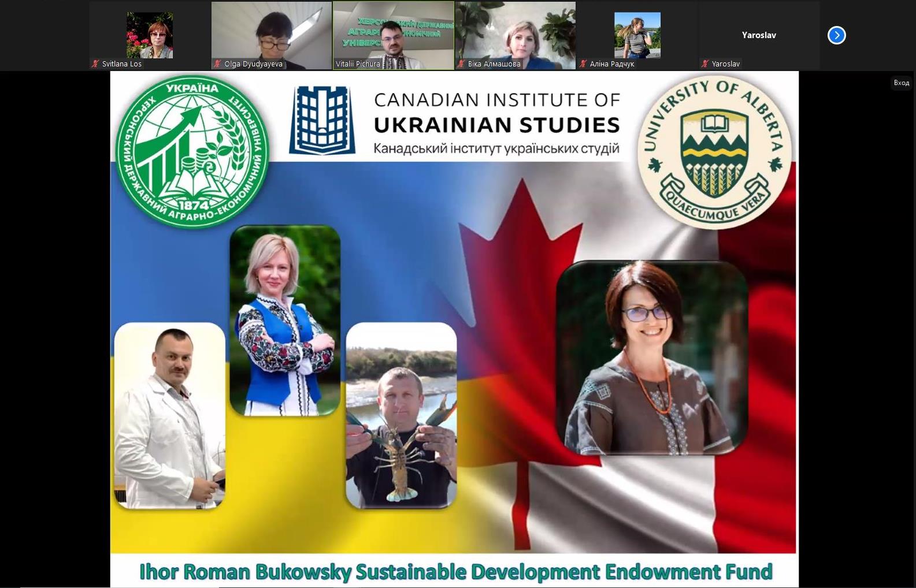Click muted mic icon beside Olga Dyudyayeva
Screen dimensions: 916x588
[x=217, y=64]
